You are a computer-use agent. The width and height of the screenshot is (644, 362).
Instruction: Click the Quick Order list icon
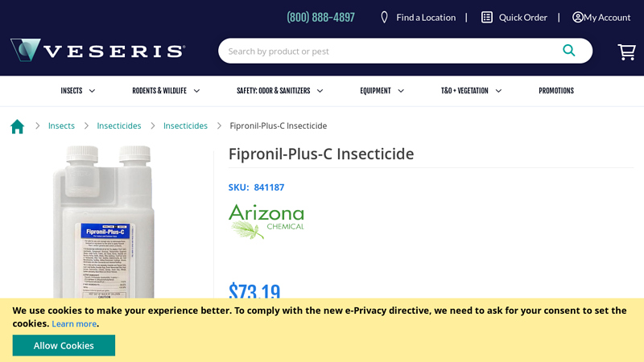[x=487, y=17]
